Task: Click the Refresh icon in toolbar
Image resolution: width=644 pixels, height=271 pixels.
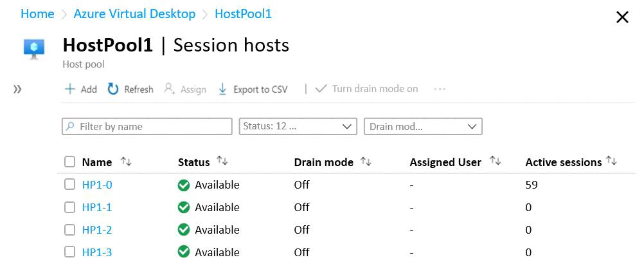Action: (x=113, y=89)
